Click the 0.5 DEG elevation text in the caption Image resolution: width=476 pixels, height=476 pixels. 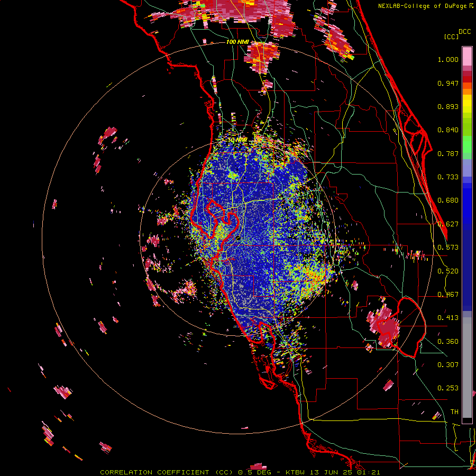pyautogui.click(x=254, y=472)
